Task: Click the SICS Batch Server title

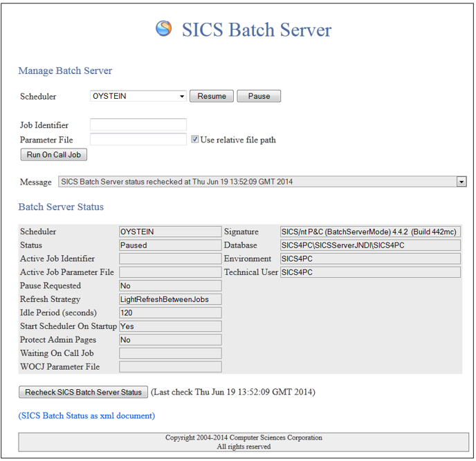Action: (257, 30)
